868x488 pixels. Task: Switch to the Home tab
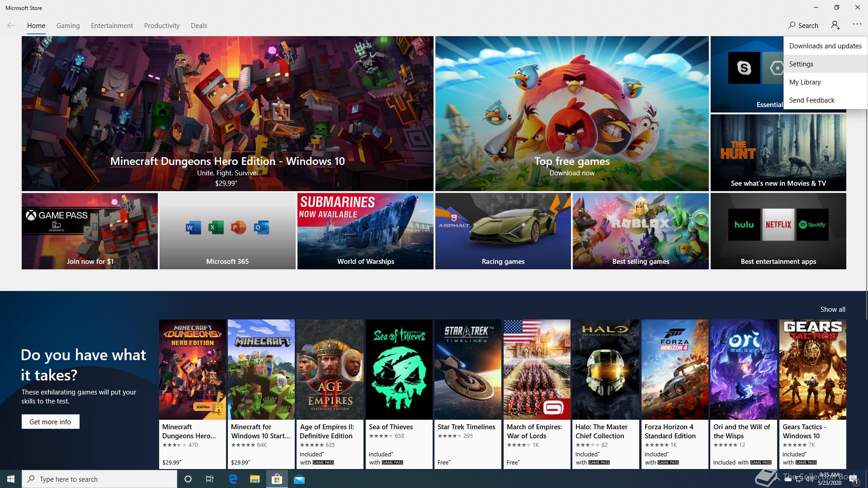click(36, 25)
